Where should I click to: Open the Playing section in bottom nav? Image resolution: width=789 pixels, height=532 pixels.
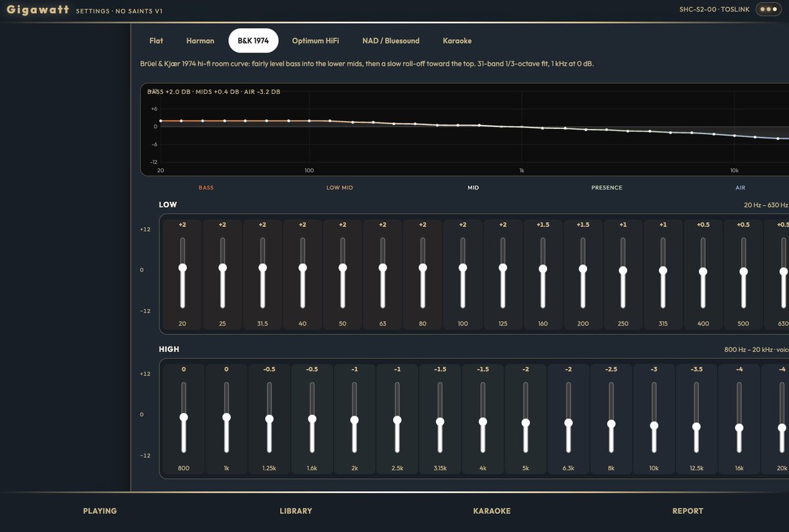pos(100,511)
